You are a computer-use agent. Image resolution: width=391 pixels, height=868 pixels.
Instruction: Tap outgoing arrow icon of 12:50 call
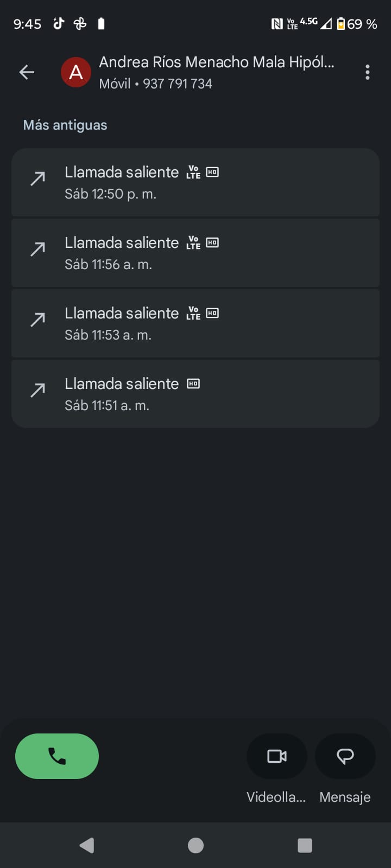(38, 178)
